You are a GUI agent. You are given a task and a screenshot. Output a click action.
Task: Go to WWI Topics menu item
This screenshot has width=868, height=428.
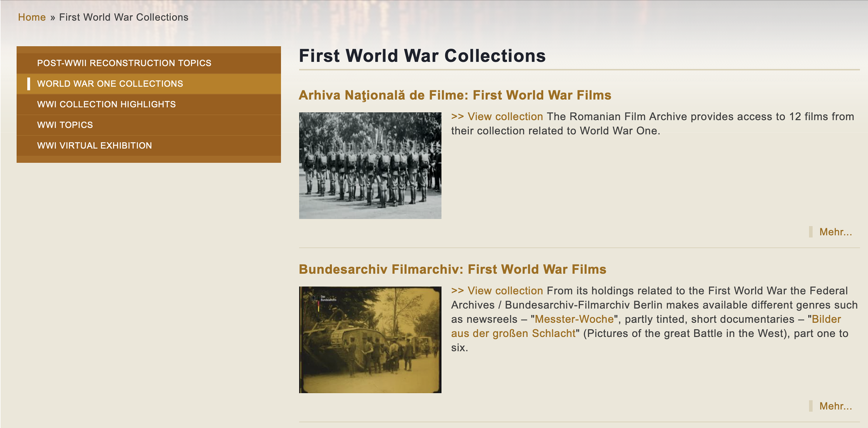65,125
